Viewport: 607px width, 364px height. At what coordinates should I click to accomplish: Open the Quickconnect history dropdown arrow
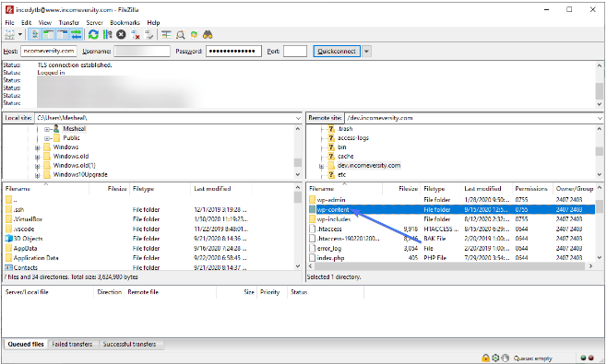click(x=366, y=51)
